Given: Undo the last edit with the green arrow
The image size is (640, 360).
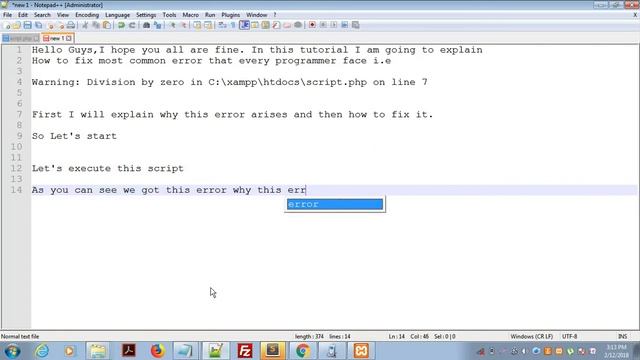Looking at the screenshot, I should pos(121,25).
